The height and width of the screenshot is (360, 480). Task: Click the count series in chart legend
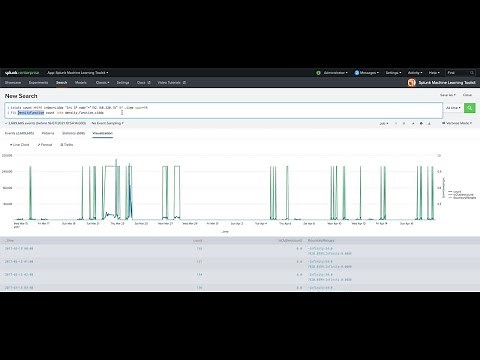(455, 192)
